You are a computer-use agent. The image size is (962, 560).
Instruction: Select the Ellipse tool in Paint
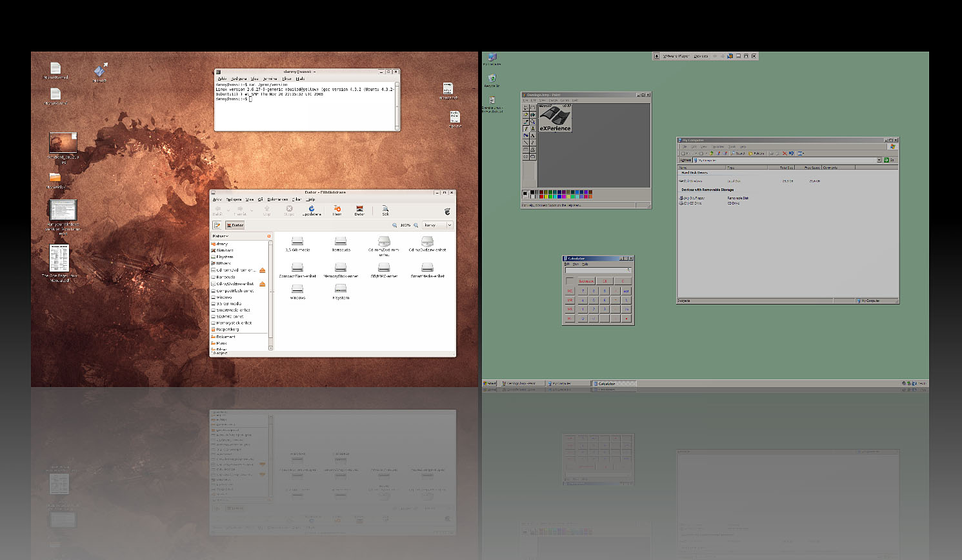pos(526,157)
